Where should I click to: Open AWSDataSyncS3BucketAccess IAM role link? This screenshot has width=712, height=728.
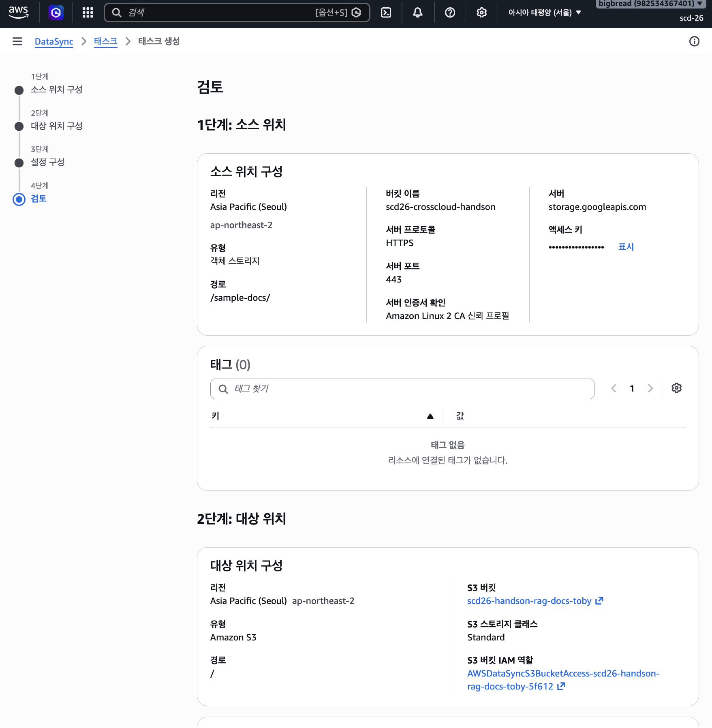[x=563, y=680]
